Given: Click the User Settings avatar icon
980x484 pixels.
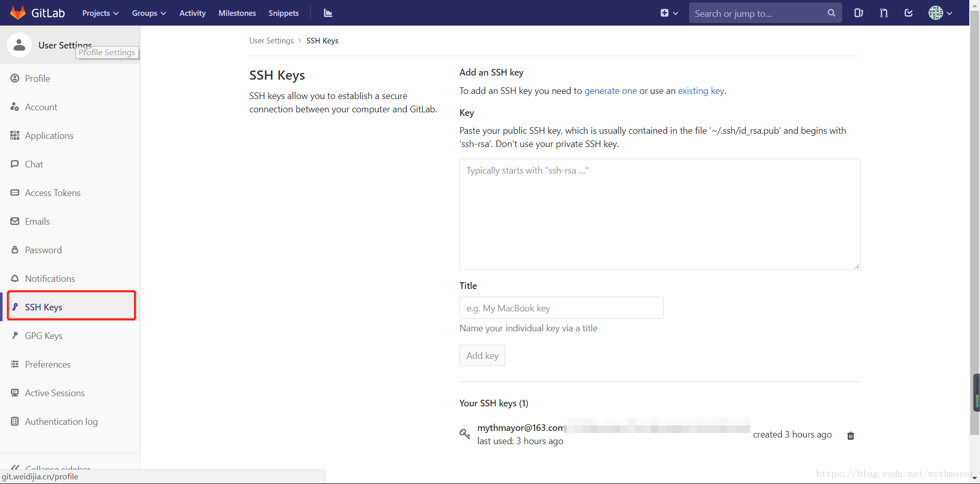Looking at the screenshot, I should click(x=19, y=45).
